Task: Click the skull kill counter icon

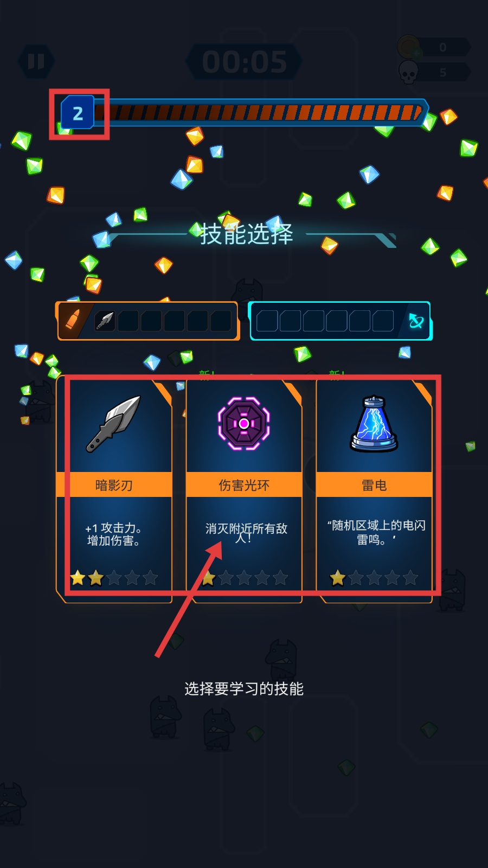Action: 408,72
